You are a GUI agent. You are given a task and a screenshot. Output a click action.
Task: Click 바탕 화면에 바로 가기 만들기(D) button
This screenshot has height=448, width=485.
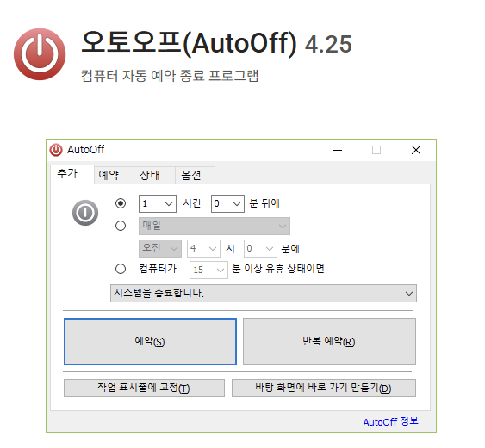pyautogui.click(x=324, y=388)
